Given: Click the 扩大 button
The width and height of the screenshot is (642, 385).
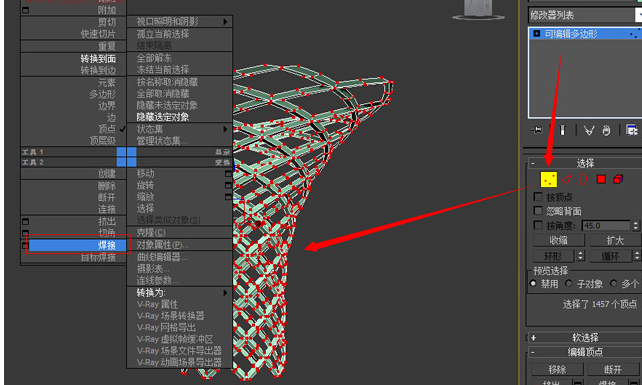Looking at the screenshot, I should (615, 240).
